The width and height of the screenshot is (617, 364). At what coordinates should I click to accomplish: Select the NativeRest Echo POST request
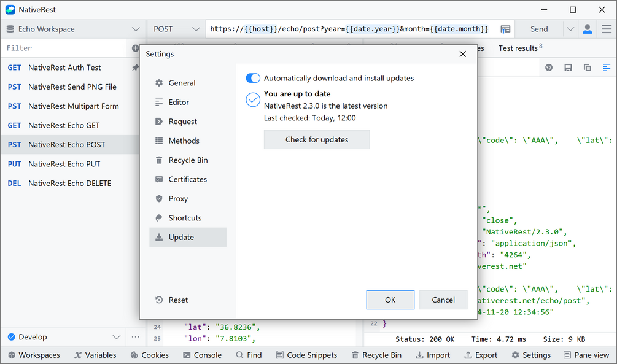point(70,145)
